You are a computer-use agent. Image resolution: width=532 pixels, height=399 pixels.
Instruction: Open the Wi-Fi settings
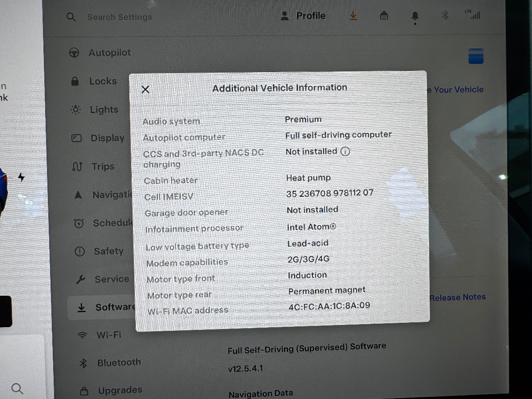click(x=109, y=335)
